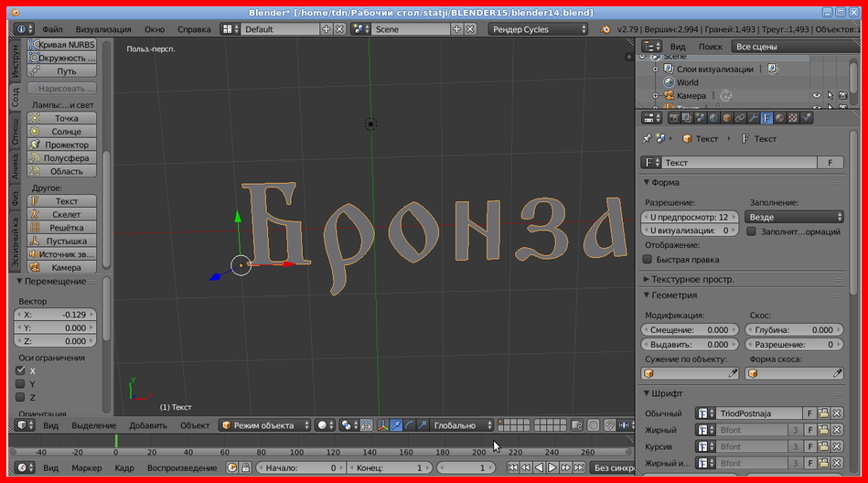Screen dimensions: 868x483
Task: Open the Material sphere properties tab
Action: [780, 118]
